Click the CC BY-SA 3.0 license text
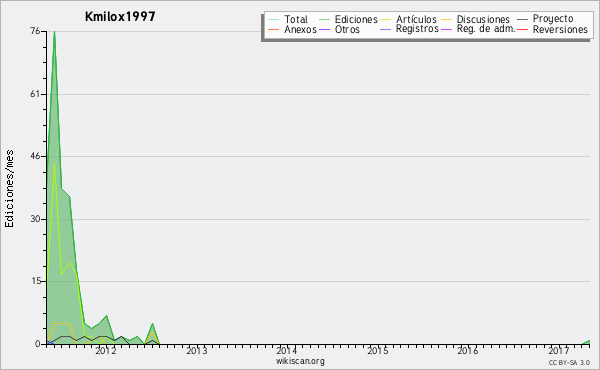 pos(569,362)
